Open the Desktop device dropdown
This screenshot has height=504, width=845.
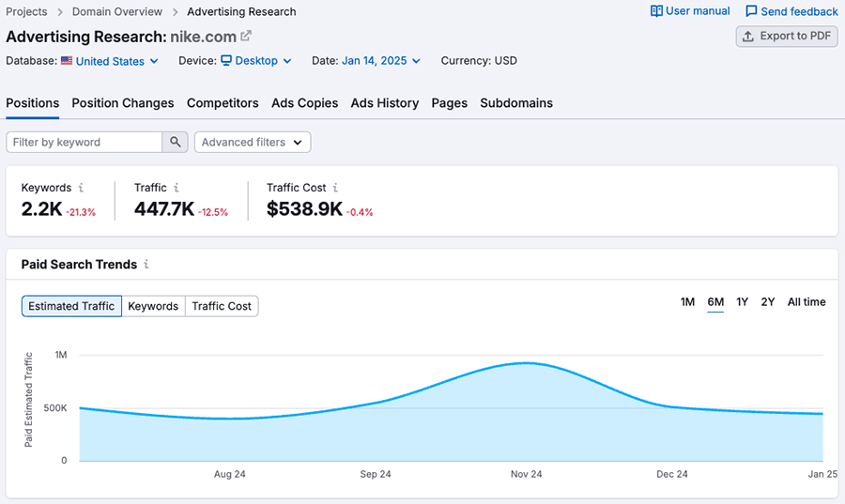click(256, 61)
